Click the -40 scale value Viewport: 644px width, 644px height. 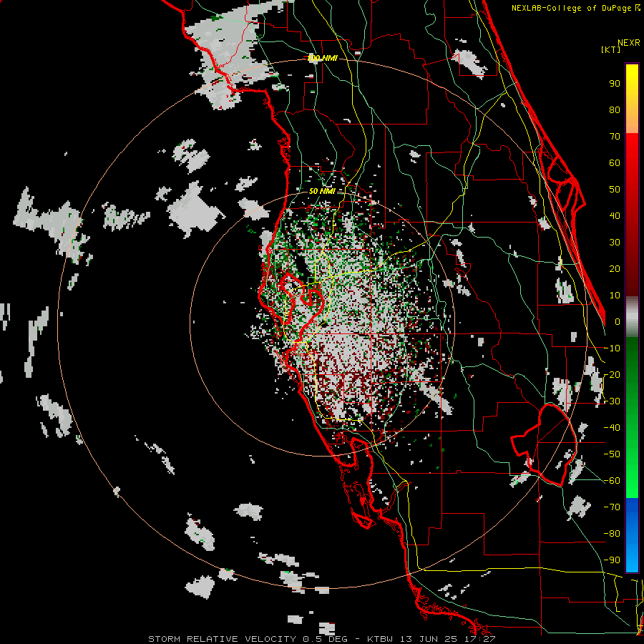click(612, 428)
